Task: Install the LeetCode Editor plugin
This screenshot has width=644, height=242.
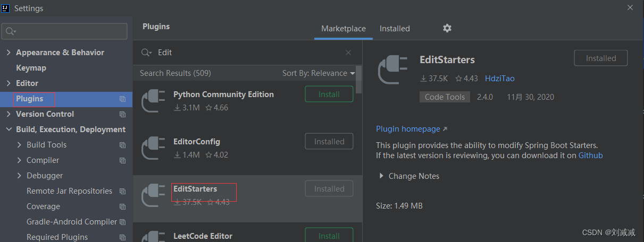Action: [x=329, y=236]
